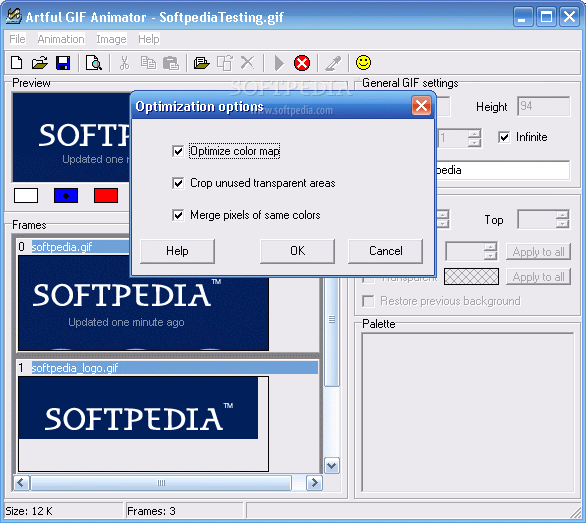Click the frames list scroll down arrow
Viewport: 586px width, 523px height.
click(332, 466)
